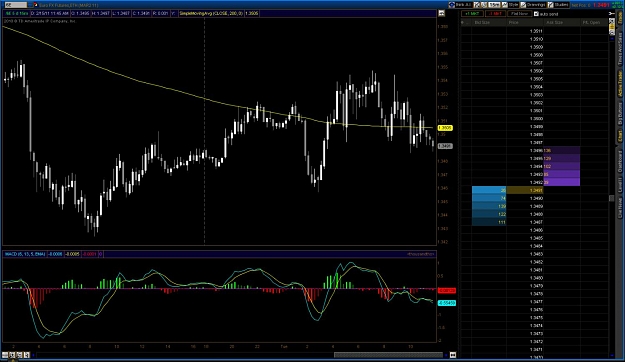
Task: Click the Price column header
Action: (525, 22)
